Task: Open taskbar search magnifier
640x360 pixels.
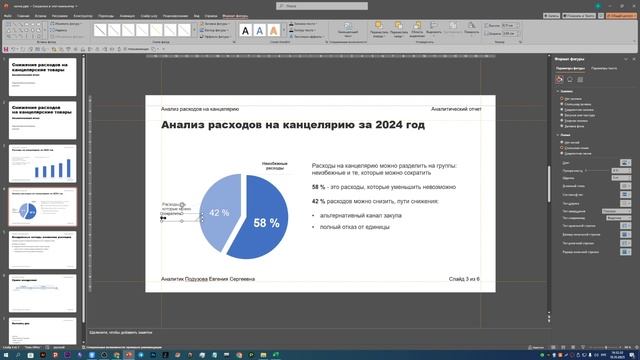Action: tap(18, 355)
